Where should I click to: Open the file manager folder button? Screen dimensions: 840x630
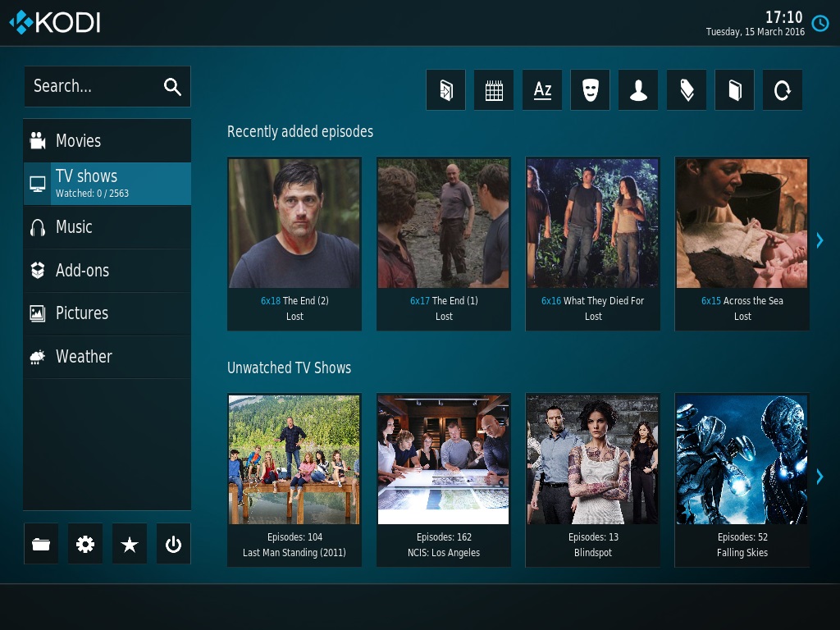coord(41,544)
